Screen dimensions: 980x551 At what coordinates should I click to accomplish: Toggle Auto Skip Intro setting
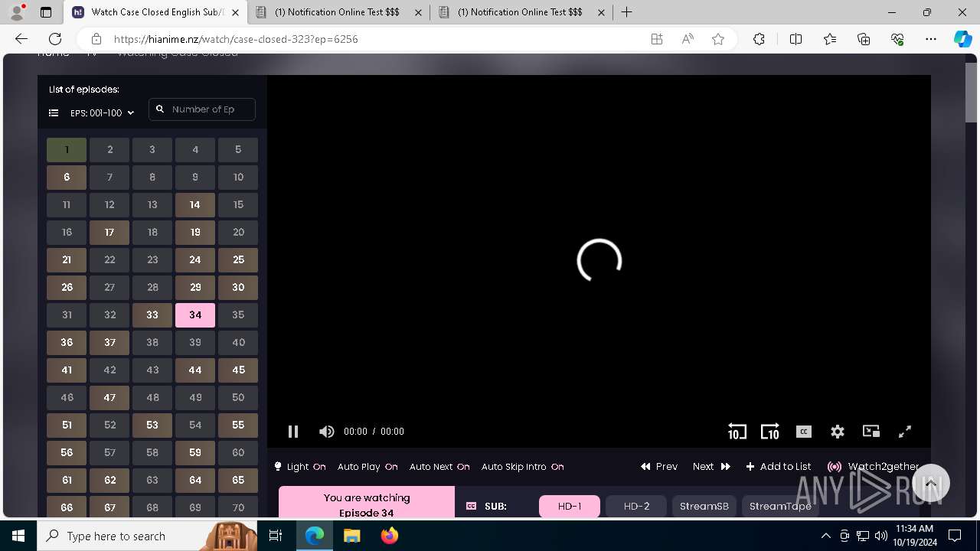click(523, 467)
